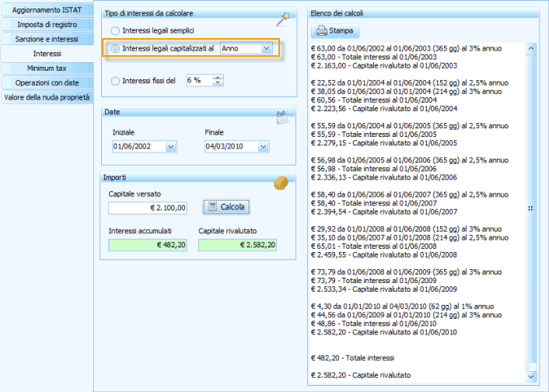
Task: Open the Iniziale date picker dropdown
Action: pyautogui.click(x=171, y=147)
